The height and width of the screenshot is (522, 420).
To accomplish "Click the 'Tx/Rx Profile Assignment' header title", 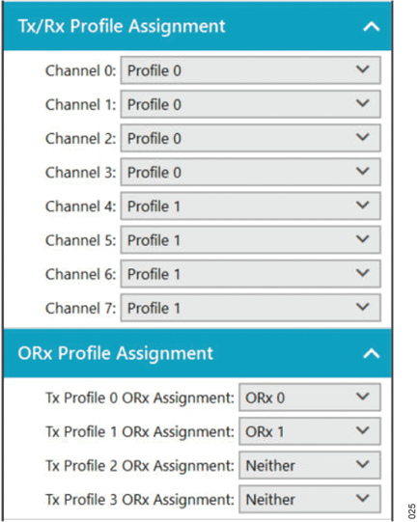I will click(x=122, y=27).
